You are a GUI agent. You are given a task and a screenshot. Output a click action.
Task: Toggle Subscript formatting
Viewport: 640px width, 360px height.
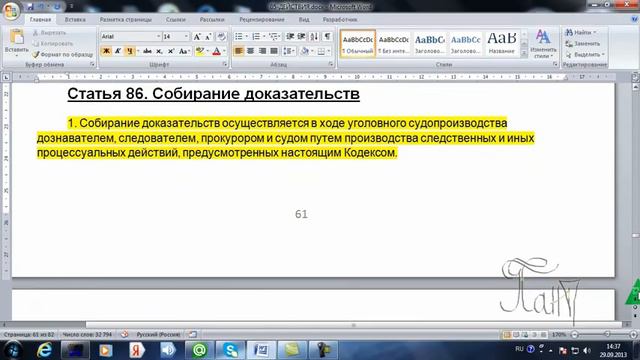pos(159,51)
